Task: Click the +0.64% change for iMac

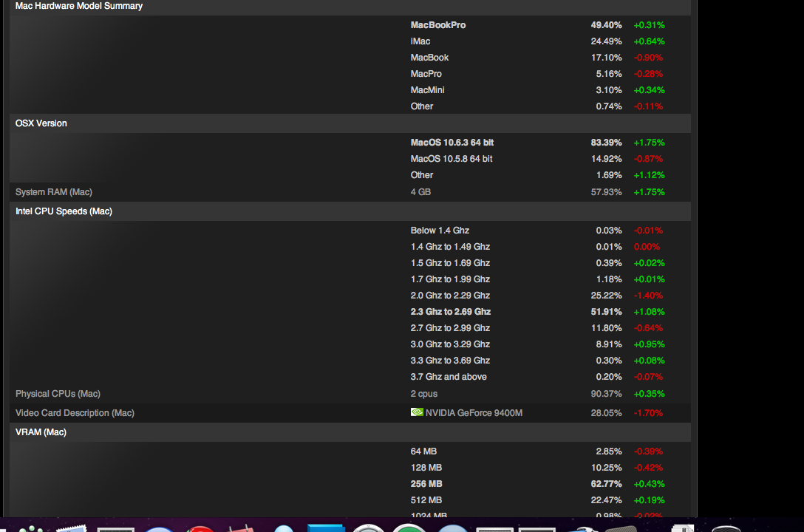Action: (x=649, y=41)
